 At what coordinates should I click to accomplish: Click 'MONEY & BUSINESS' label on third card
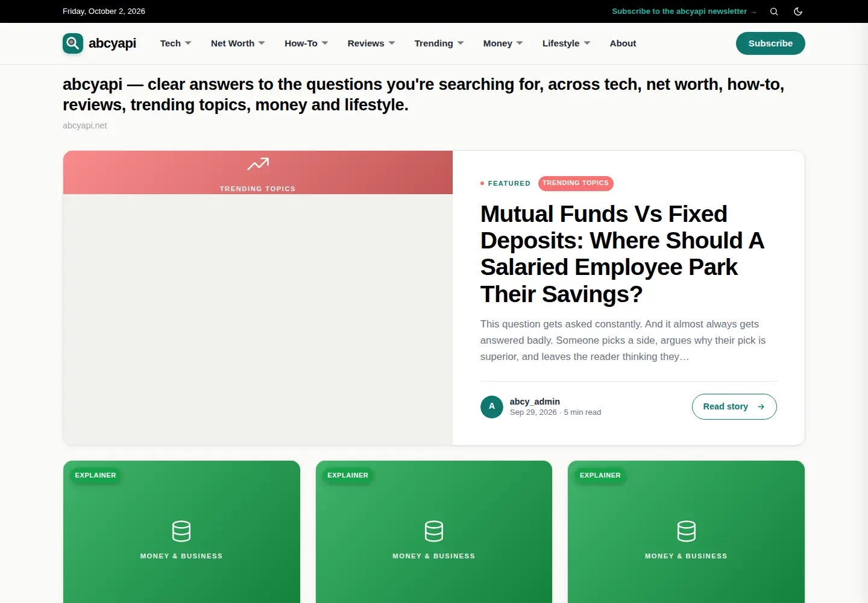[686, 556]
